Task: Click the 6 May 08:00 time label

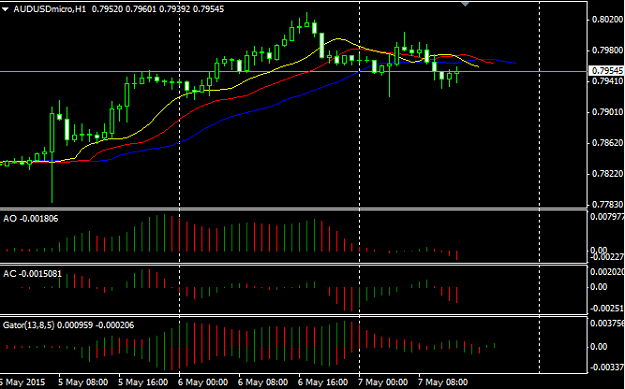Action: pyautogui.click(x=263, y=382)
